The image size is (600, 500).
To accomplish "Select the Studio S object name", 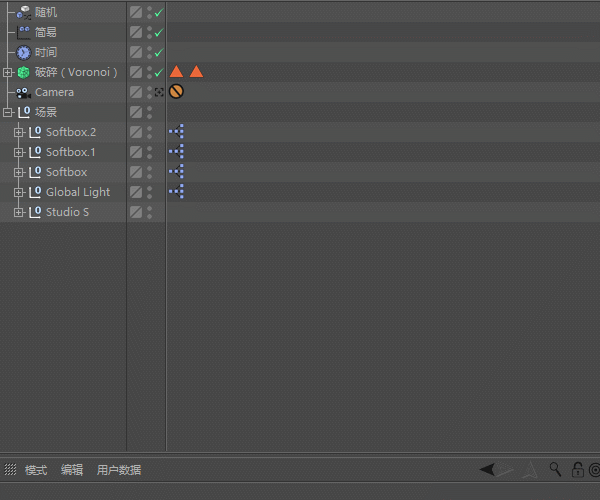I will pos(67,212).
